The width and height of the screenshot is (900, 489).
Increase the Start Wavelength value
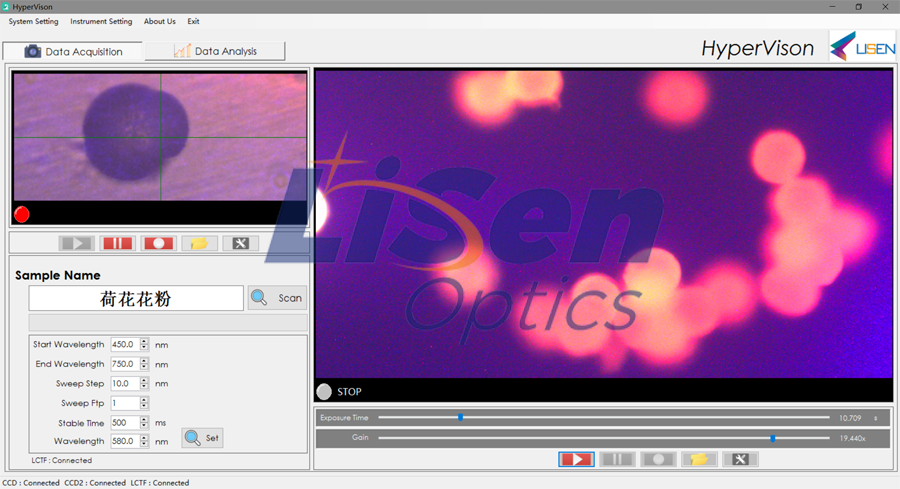coord(144,341)
